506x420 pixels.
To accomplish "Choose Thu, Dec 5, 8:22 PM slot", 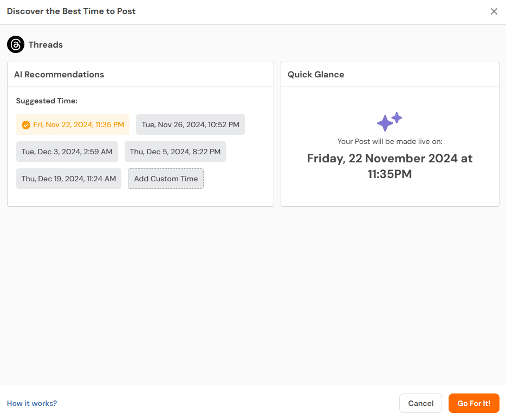I will coord(175,152).
